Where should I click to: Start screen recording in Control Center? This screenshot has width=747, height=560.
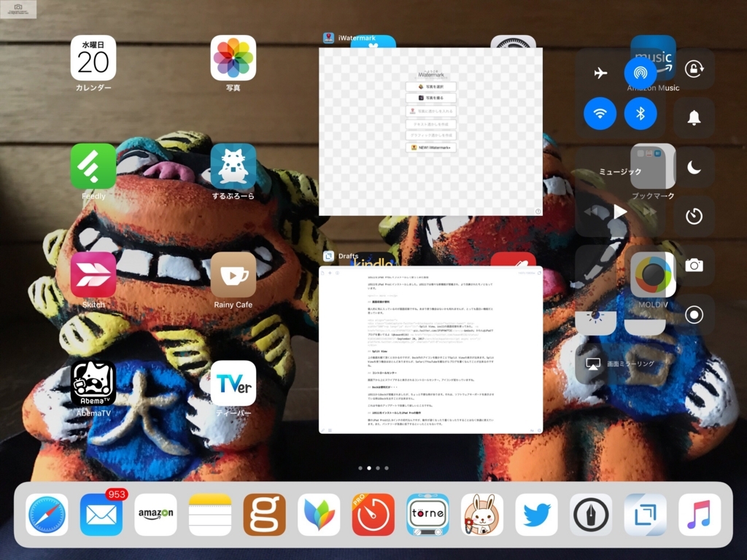point(694,315)
